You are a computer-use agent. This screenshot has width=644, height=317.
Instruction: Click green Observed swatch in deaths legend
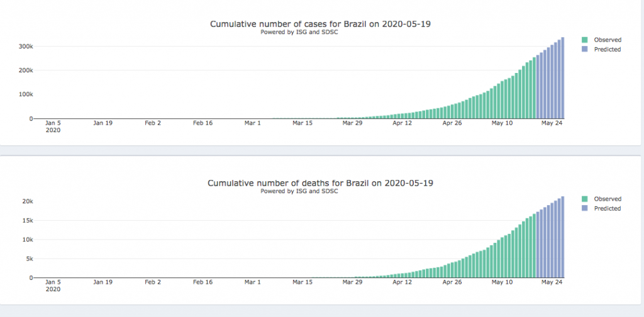(586, 199)
